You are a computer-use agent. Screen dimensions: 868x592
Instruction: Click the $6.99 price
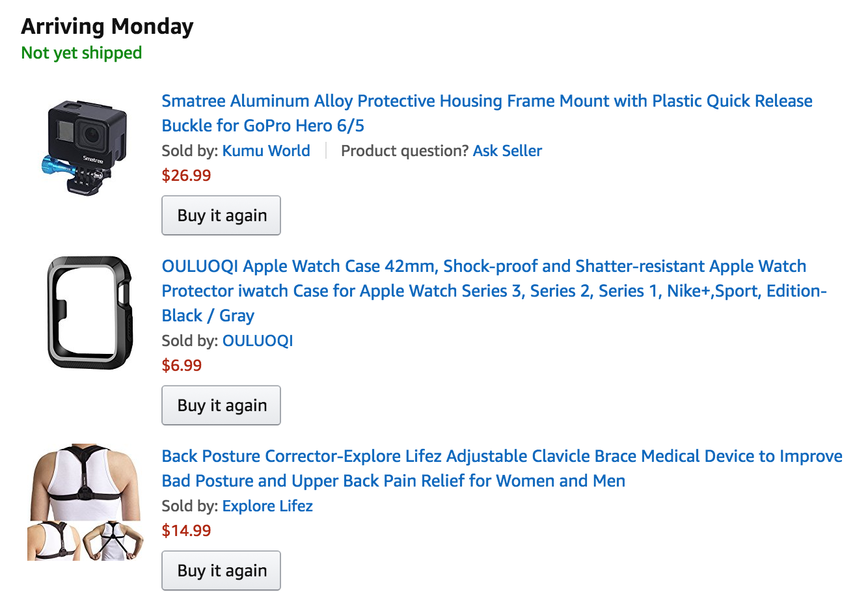tap(182, 366)
